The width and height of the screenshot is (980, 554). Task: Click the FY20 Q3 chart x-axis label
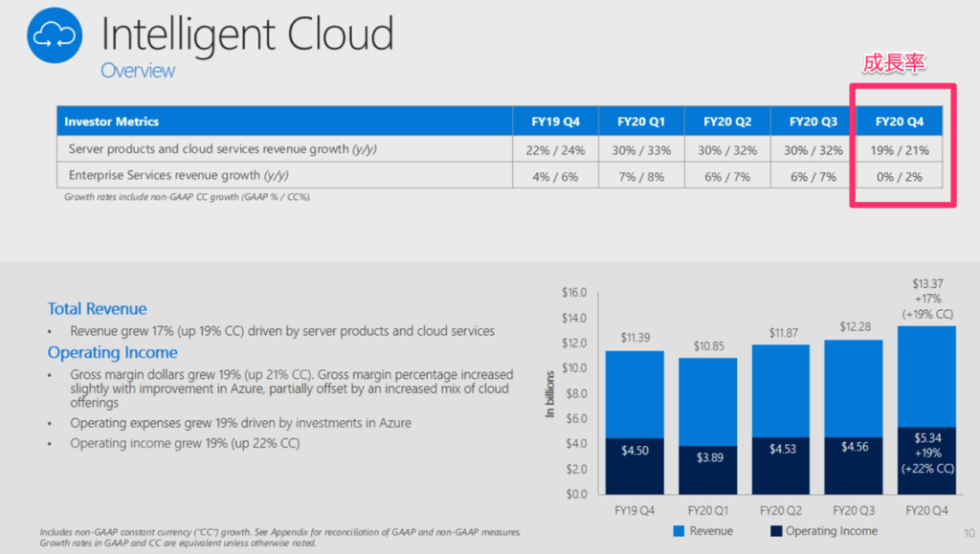(854, 511)
